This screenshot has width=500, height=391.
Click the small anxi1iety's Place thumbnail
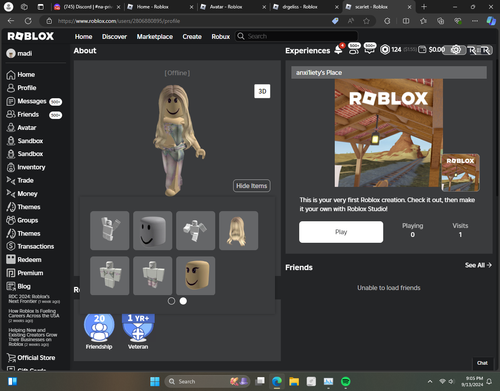pyautogui.click(x=460, y=172)
